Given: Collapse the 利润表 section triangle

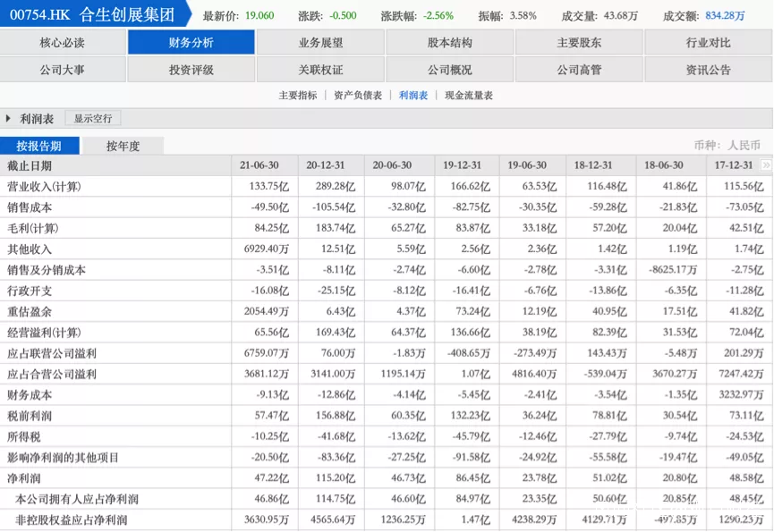Looking at the screenshot, I should [9, 119].
